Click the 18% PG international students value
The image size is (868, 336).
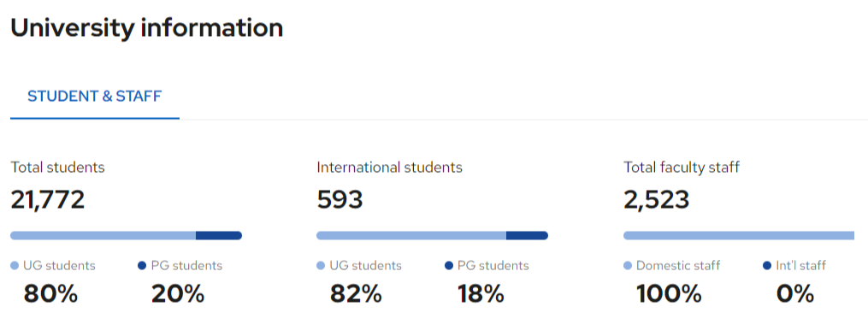tap(481, 294)
